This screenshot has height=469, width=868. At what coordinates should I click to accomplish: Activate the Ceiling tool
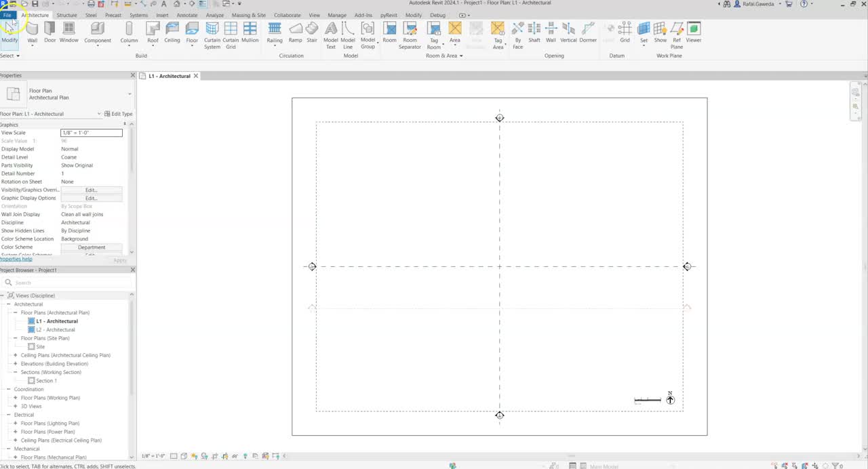[x=172, y=33]
